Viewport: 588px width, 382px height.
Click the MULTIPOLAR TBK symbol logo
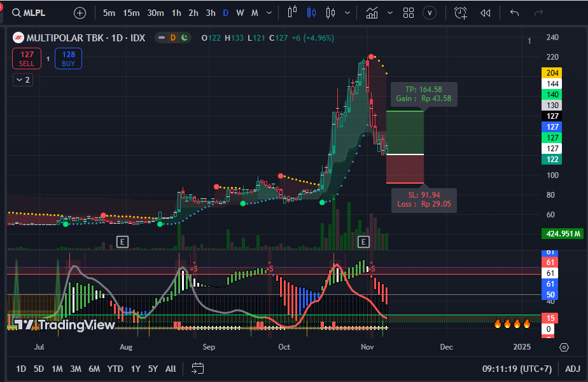tap(18, 38)
